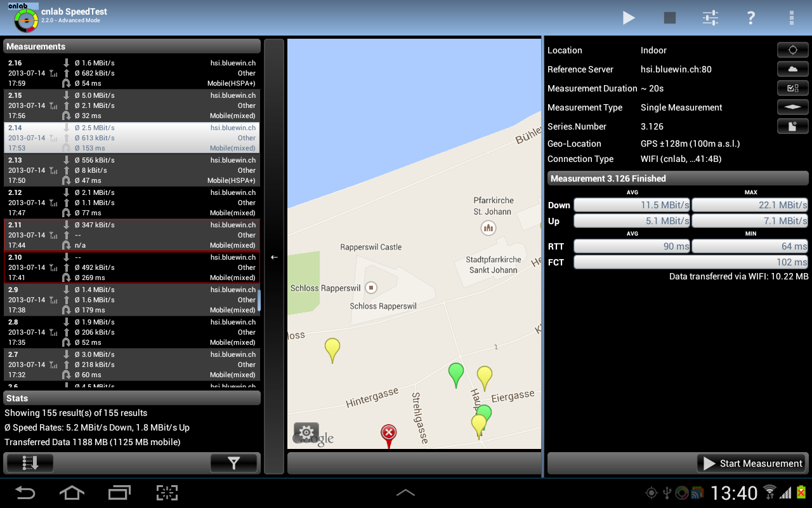
Task: Go to Android home screen
Action: pyautogui.click(x=72, y=493)
